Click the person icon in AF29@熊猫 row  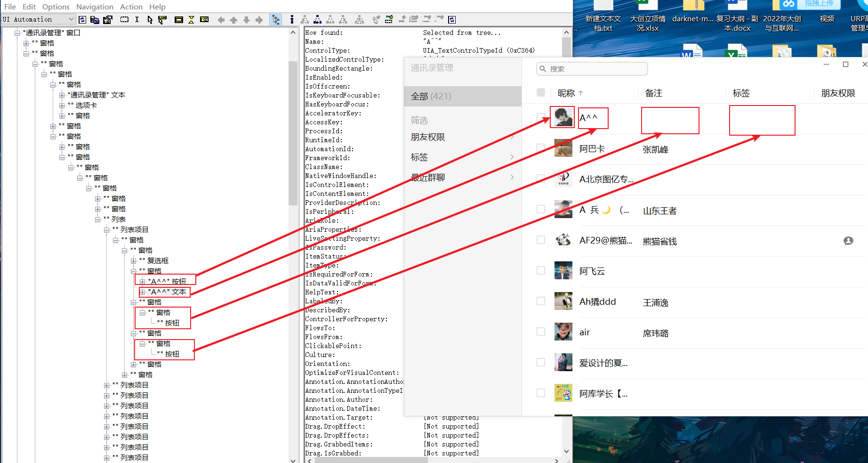[x=848, y=241]
